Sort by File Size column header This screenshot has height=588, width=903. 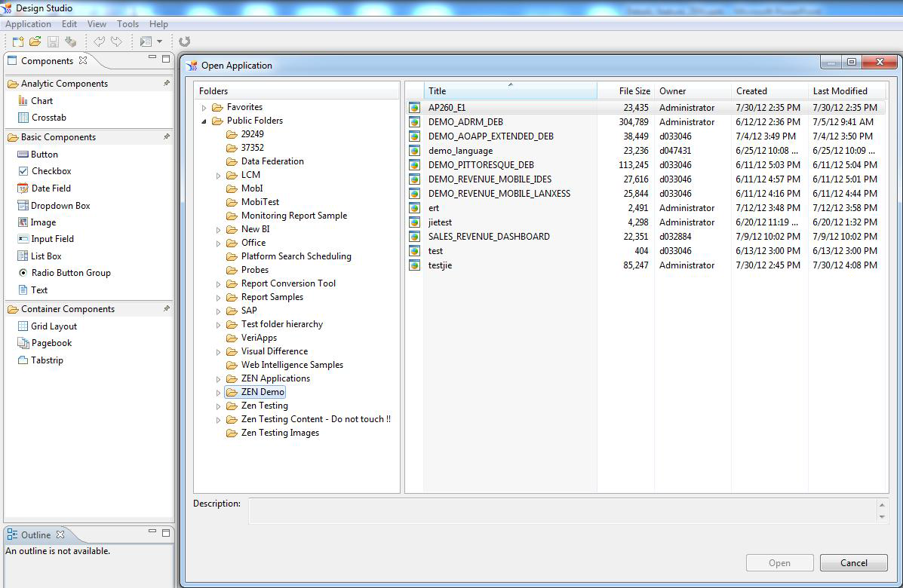click(x=626, y=90)
